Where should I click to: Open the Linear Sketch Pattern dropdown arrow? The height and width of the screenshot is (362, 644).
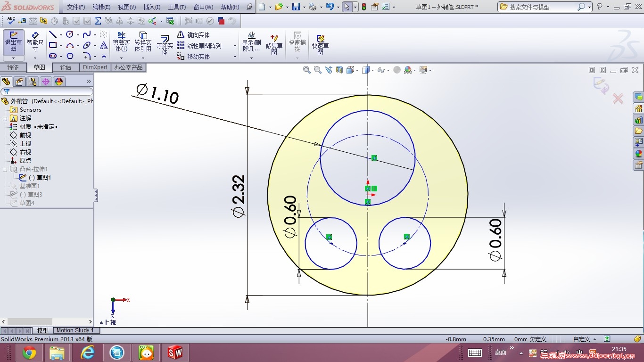tap(235, 46)
